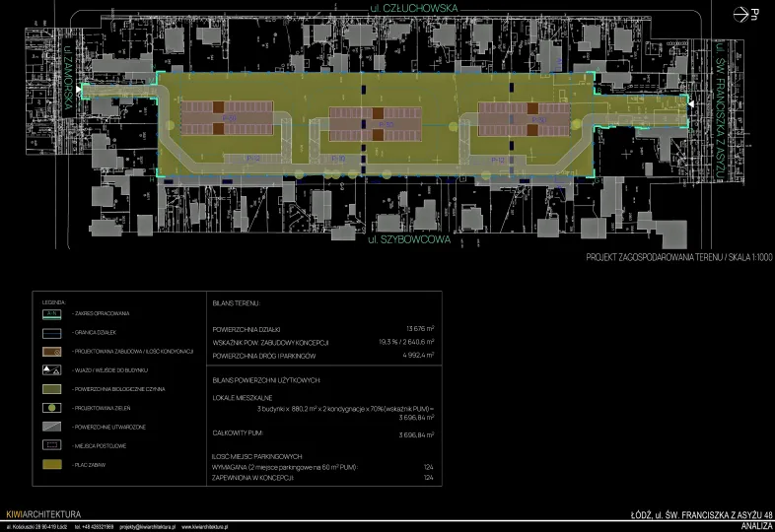The image size is (775, 532).
Task: Click the Plac Zabaw yellow swatch
Action: [55, 464]
